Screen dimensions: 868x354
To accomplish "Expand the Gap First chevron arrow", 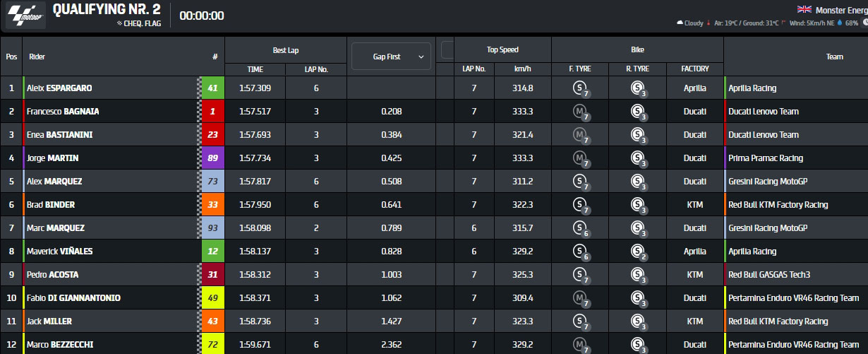I will click(x=421, y=57).
